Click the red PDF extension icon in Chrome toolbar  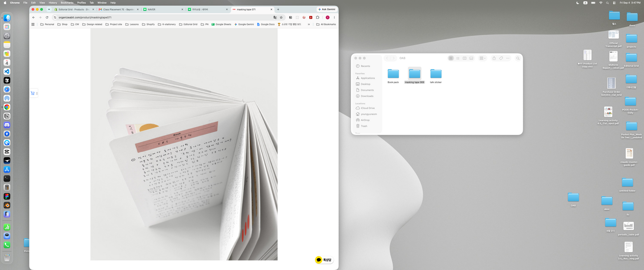pos(311,17)
